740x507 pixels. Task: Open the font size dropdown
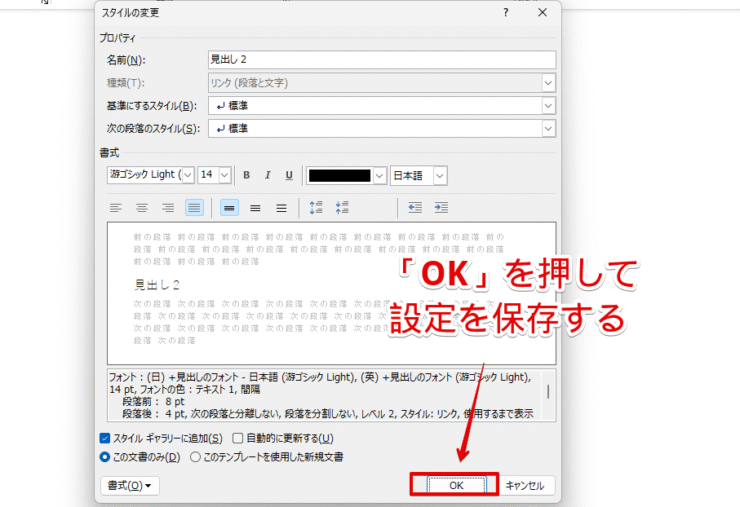[x=224, y=175]
